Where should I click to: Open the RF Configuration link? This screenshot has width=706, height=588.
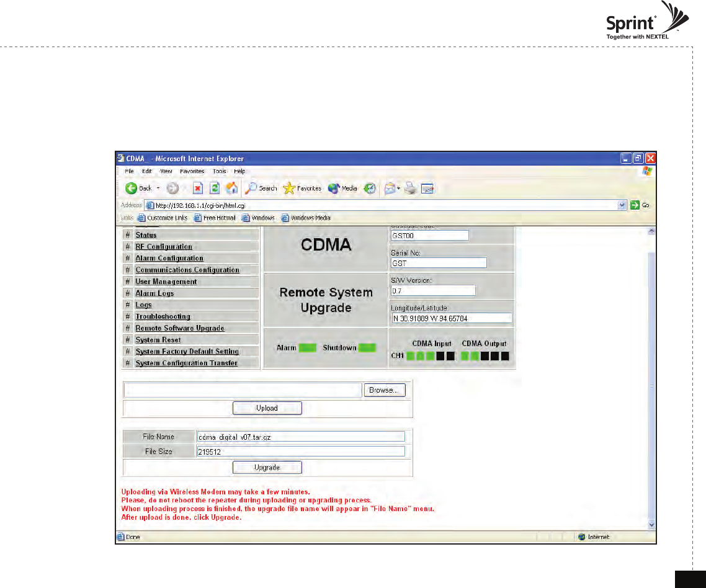click(164, 247)
